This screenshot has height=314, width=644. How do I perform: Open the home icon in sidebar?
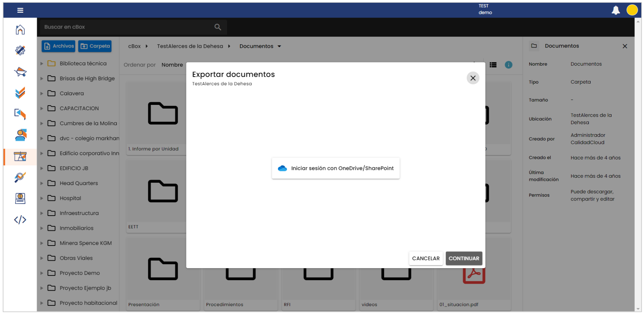coord(20,30)
